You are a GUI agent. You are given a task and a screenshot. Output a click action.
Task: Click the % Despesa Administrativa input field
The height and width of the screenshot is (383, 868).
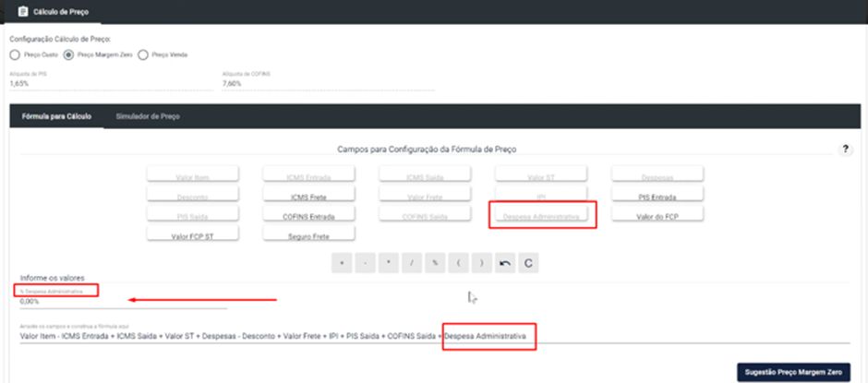tap(124, 302)
